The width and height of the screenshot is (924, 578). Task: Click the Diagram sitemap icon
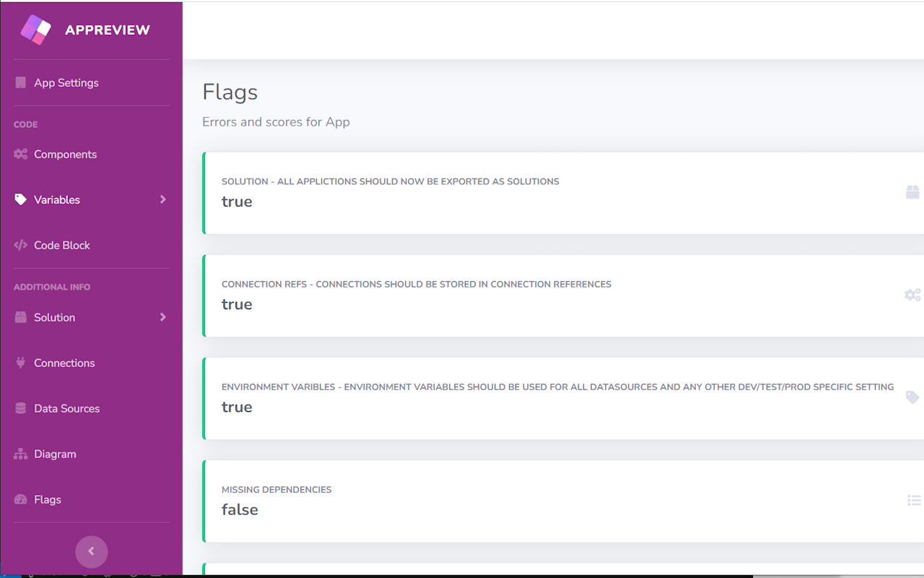pos(20,454)
